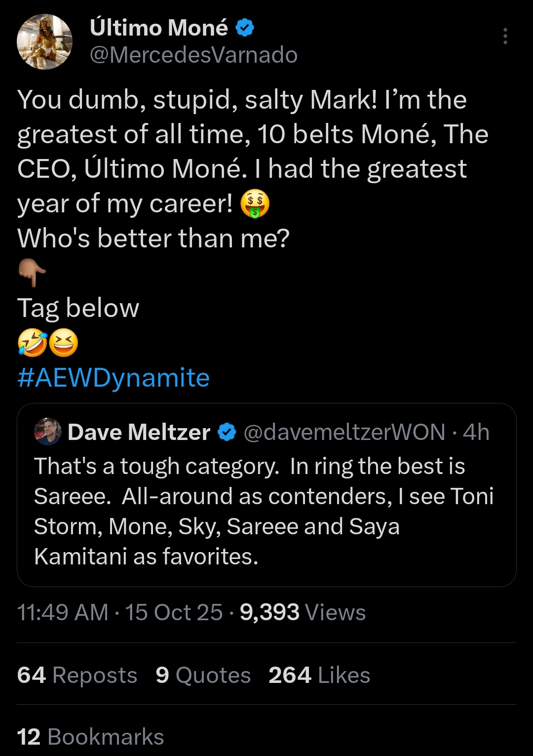Image resolution: width=533 pixels, height=756 pixels.
Task: Open the #AEWDynamite hashtag
Action: click(114, 378)
